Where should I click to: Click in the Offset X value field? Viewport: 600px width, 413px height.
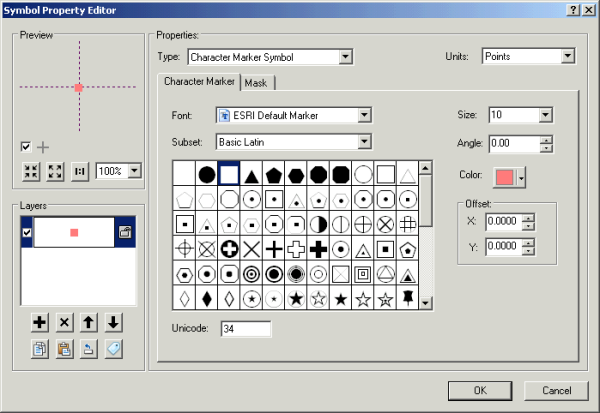coord(504,222)
